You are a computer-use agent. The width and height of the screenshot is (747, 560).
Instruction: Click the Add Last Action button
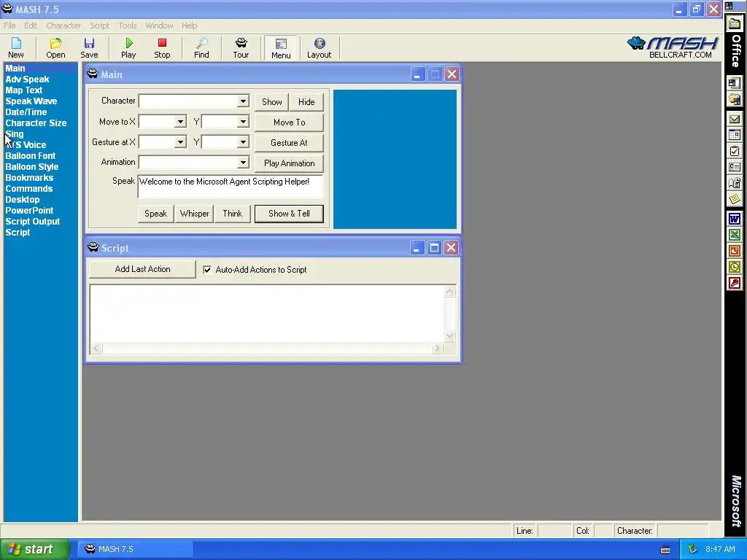click(142, 269)
